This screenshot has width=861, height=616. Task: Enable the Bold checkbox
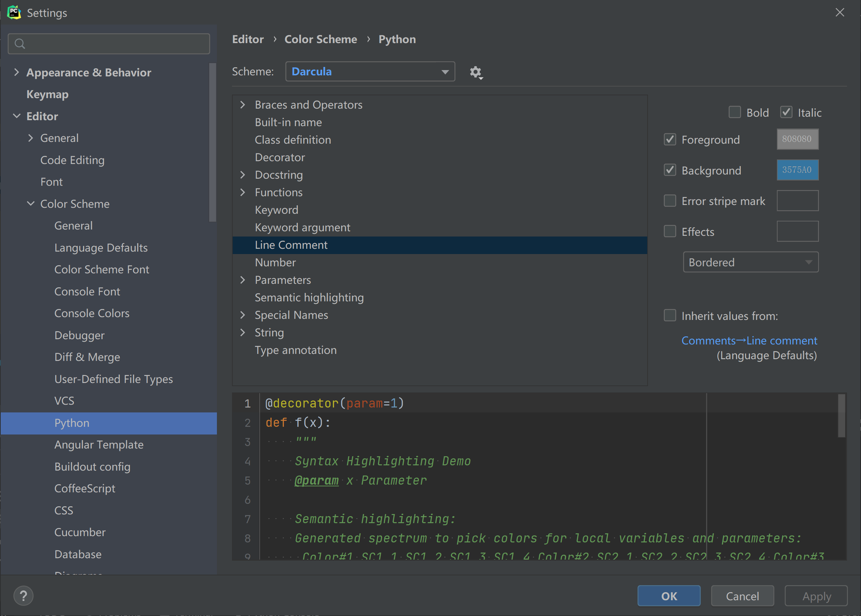pyautogui.click(x=735, y=112)
